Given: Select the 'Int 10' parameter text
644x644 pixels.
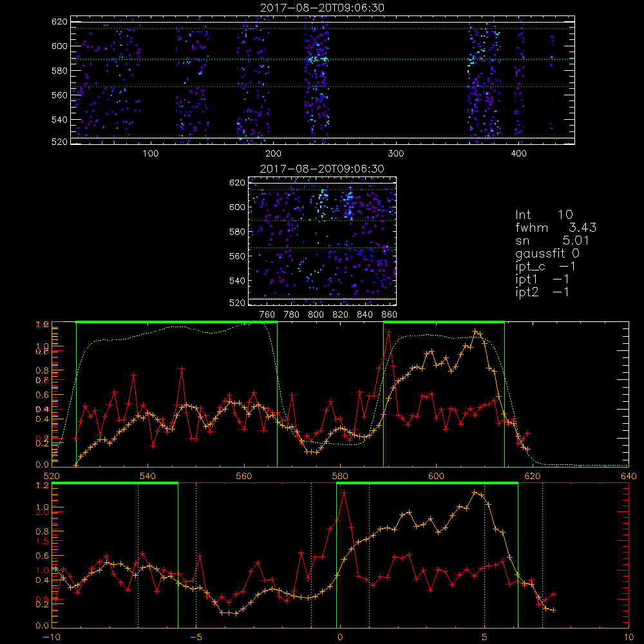Looking at the screenshot, I should (544, 214).
